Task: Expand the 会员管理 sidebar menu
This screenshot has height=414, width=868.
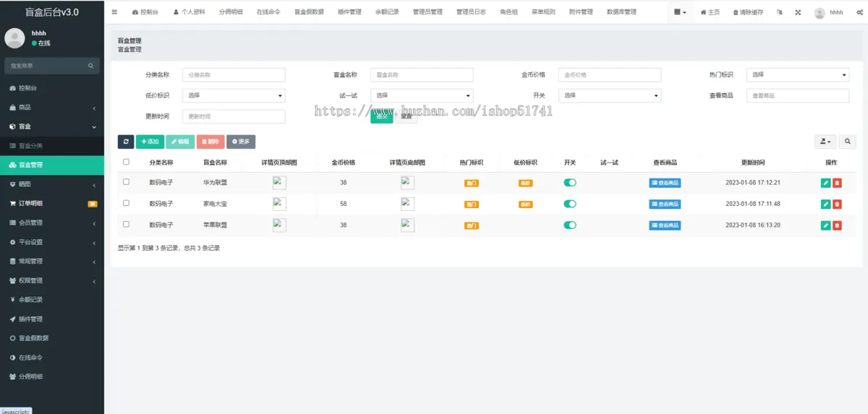Action: pyautogui.click(x=52, y=223)
